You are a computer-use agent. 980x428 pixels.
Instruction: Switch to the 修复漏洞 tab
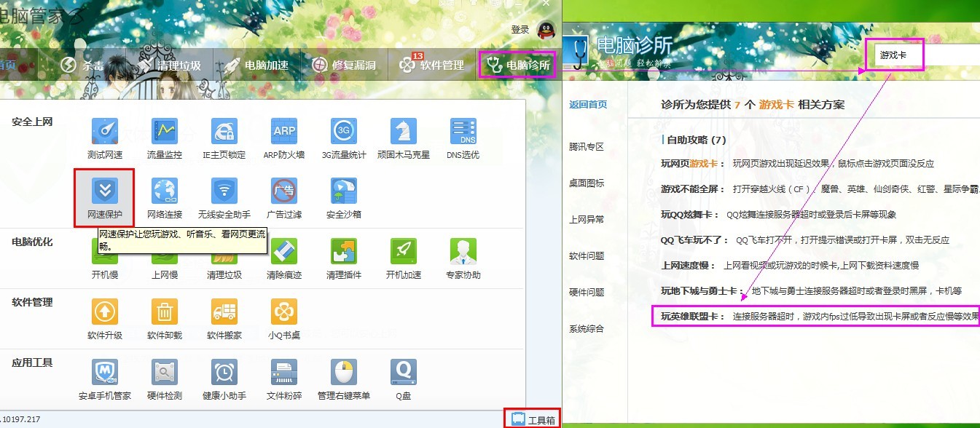(x=344, y=65)
